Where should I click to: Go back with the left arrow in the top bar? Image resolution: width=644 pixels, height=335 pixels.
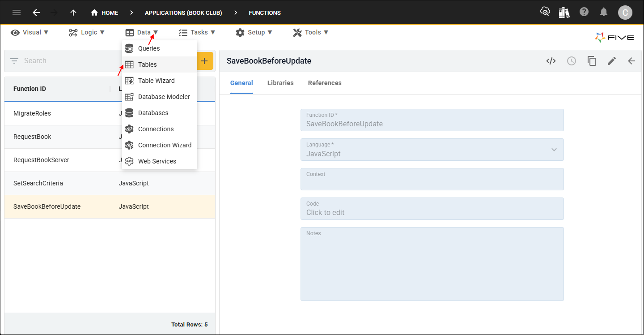[x=36, y=13]
